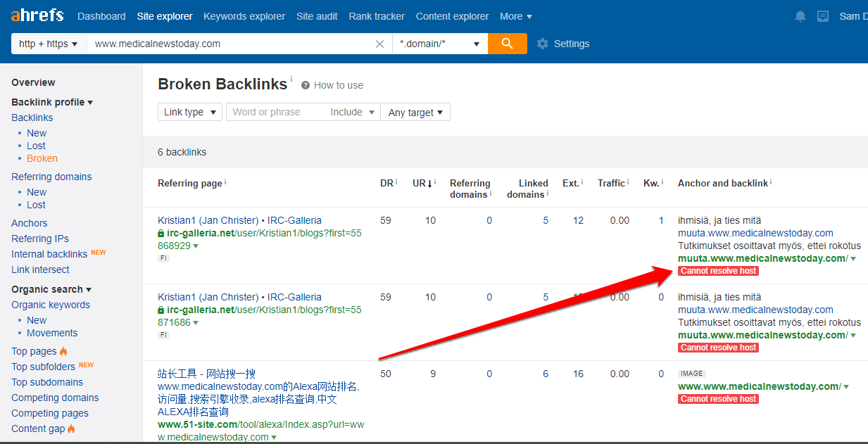Open the Include dropdown
This screenshot has height=444, width=868.
353,112
